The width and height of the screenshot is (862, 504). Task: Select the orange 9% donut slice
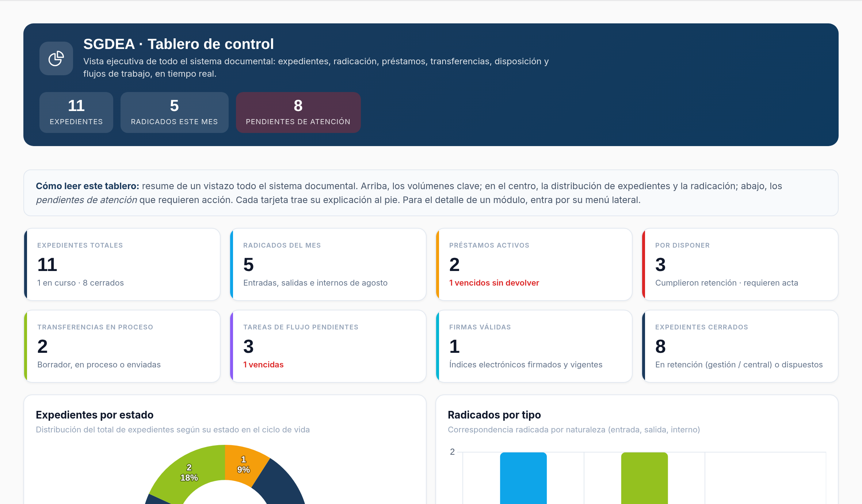(244, 465)
